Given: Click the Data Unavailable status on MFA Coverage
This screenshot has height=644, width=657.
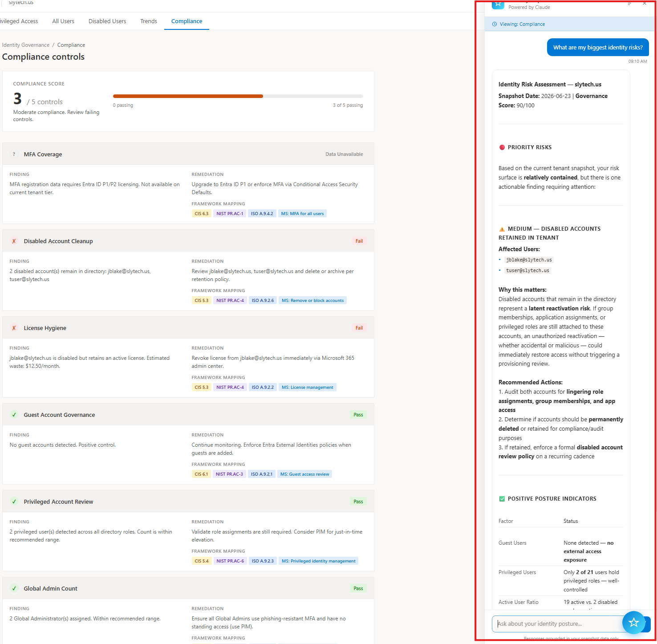Looking at the screenshot, I should (344, 154).
